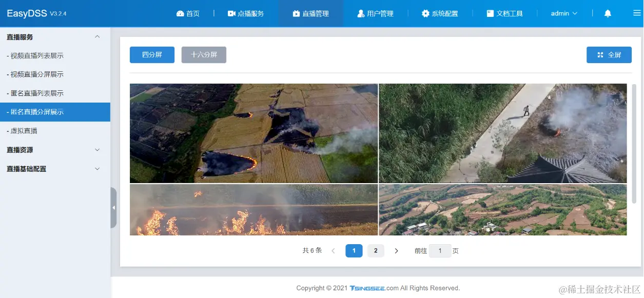Click the video grid vertical scrollbar

[x=634, y=144]
